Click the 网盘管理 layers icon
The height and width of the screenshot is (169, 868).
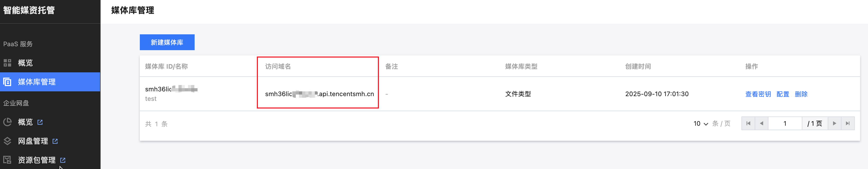pos(7,141)
